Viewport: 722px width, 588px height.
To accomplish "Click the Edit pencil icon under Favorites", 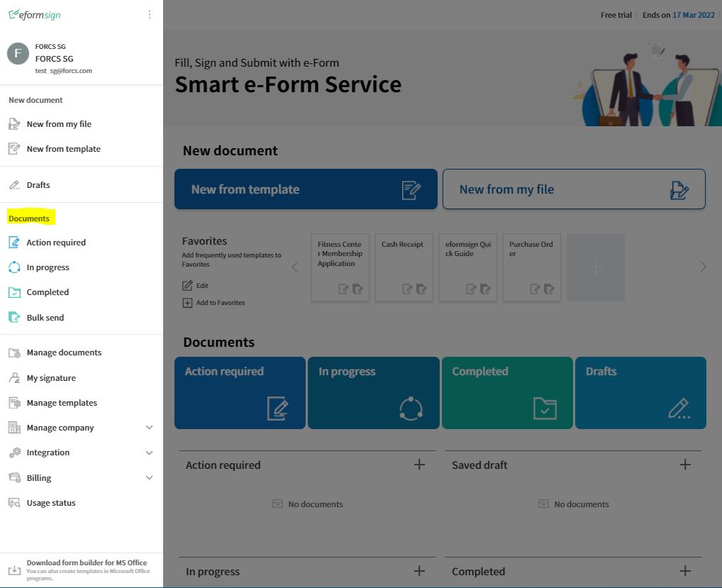I will (x=187, y=285).
